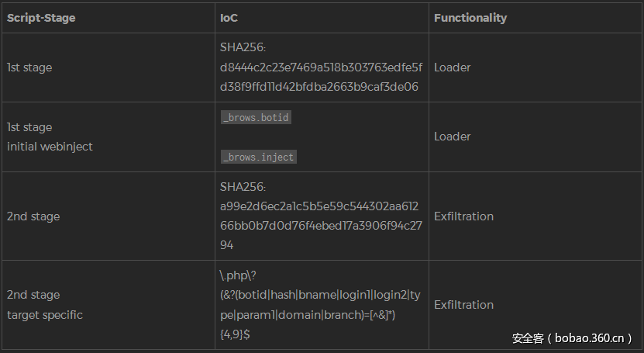Click the '2nd stage' cell in third row
Image resolution: width=644 pixels, height=353 pixels.
pyautogui.click(x=33, y=216)
